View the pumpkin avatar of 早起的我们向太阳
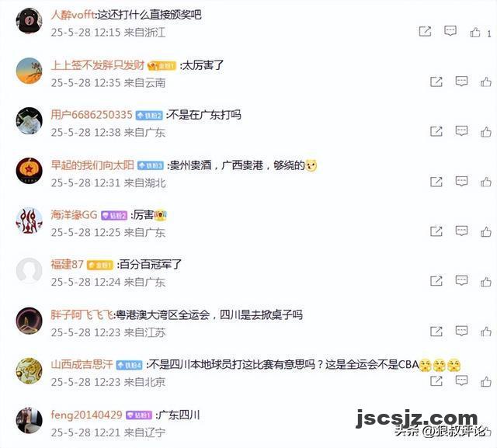Image resolution: width=497 pixels, height=448 pixels. coord(30,171)
